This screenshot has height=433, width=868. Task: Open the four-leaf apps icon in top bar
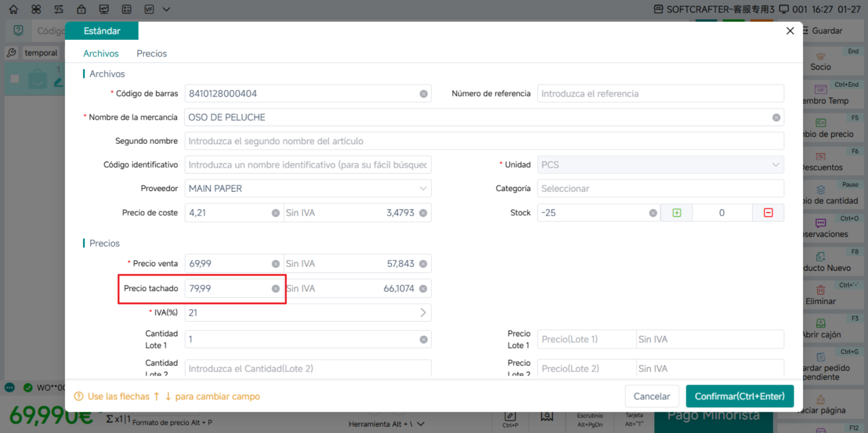(36, 9)
